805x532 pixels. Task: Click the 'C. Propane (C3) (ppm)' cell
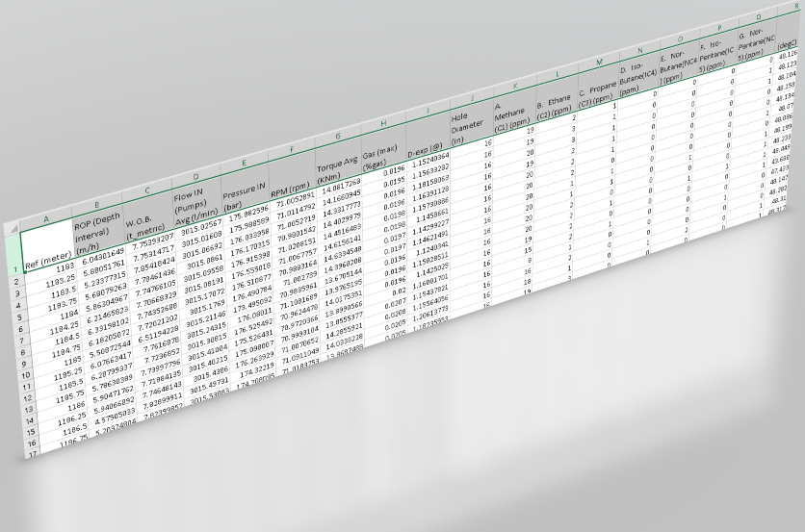(x=598, y=89)
